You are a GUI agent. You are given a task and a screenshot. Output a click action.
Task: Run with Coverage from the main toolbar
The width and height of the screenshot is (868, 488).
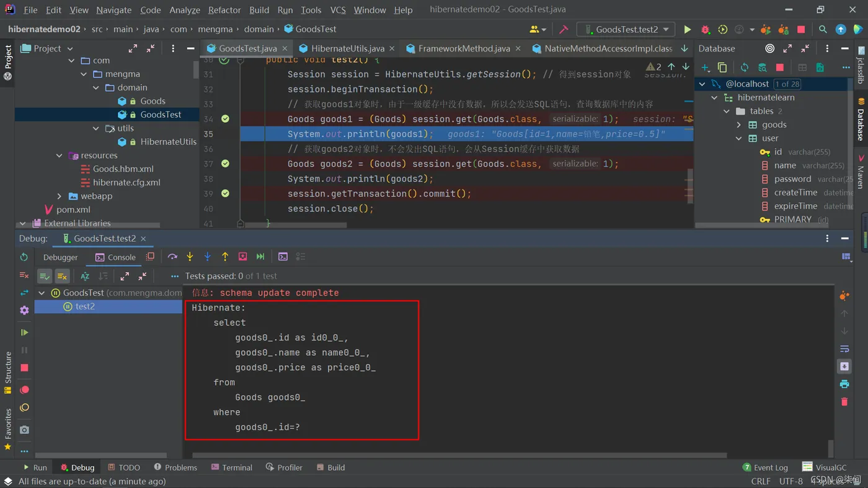point(722,29)
